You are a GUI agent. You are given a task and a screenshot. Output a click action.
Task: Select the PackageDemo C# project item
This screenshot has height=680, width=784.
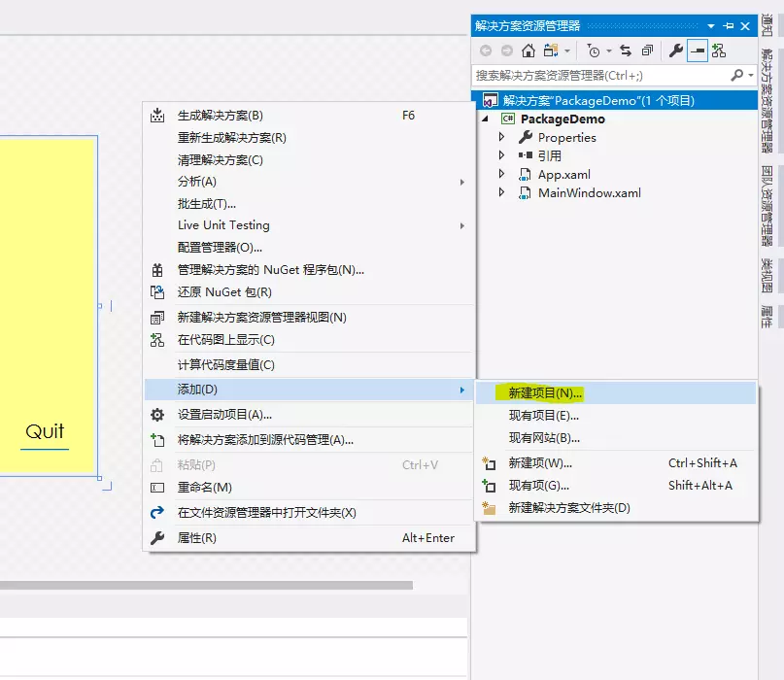(x=562, y=119)
